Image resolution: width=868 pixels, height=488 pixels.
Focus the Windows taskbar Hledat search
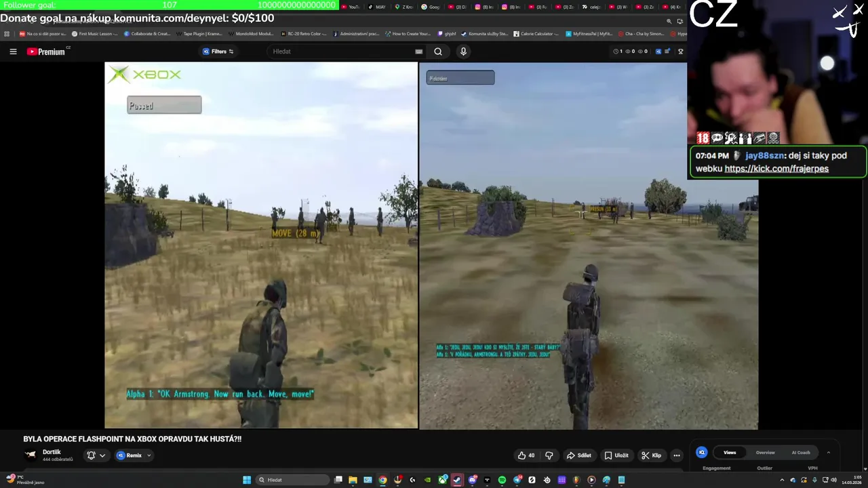click(292, 480)
